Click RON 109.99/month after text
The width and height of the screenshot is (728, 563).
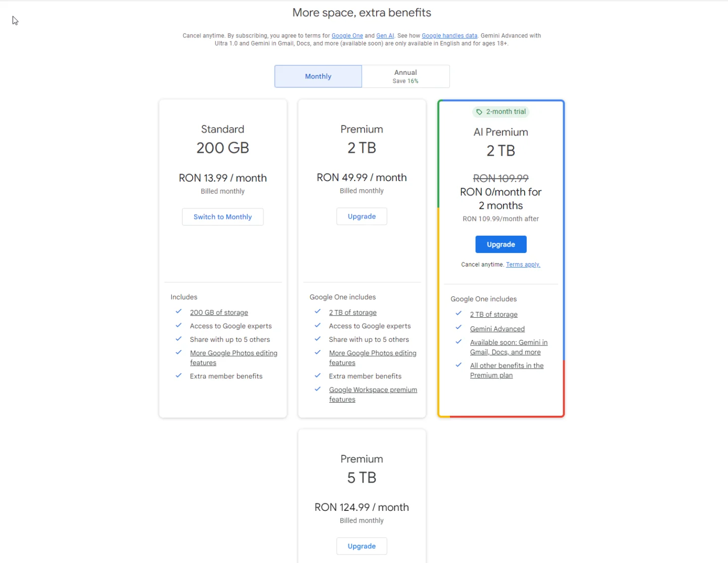coord(500,219)
